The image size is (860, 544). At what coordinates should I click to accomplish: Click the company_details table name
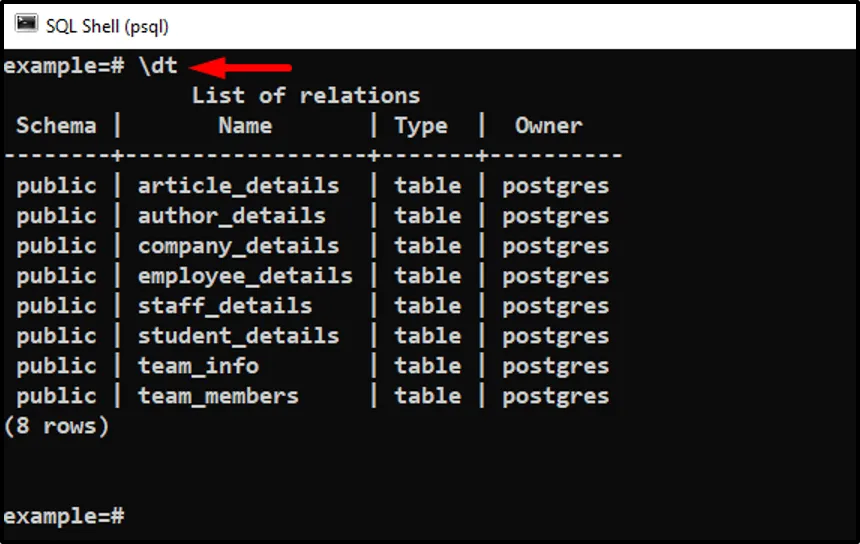(238, 246)
